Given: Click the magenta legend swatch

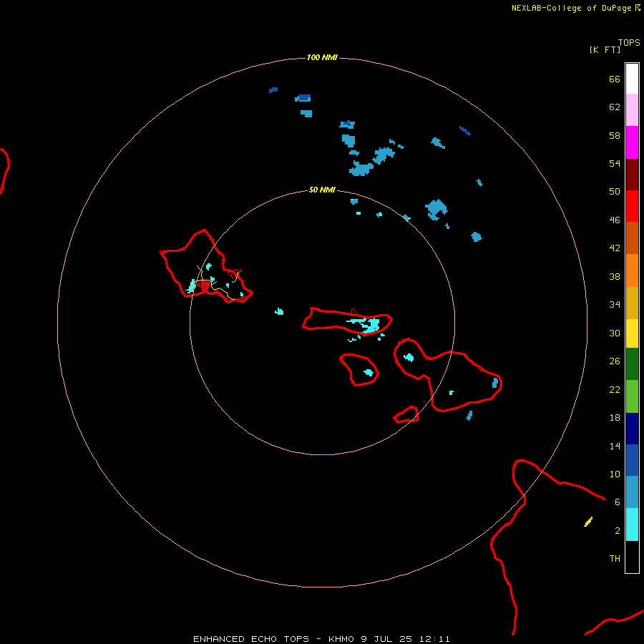Looking at the screenshot, I should click(x=632, y=142).
